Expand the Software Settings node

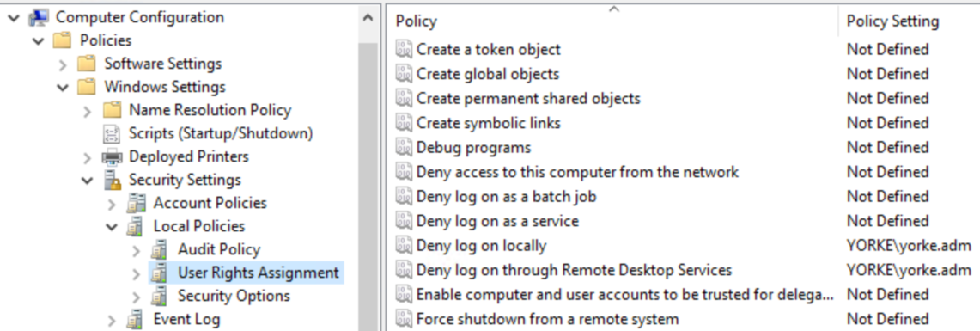pos(63,64)
